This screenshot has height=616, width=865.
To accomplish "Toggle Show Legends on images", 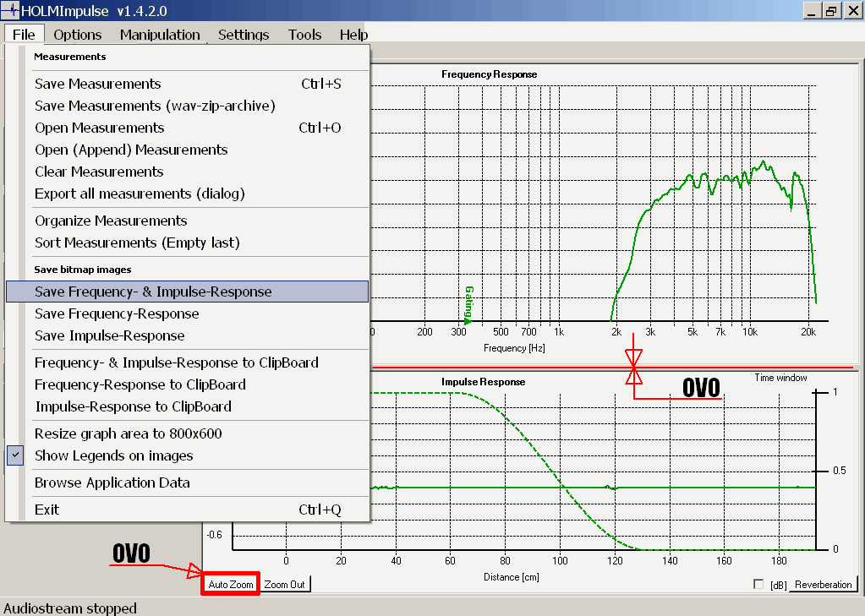I will pyautogui.click(x=187, y=456).
